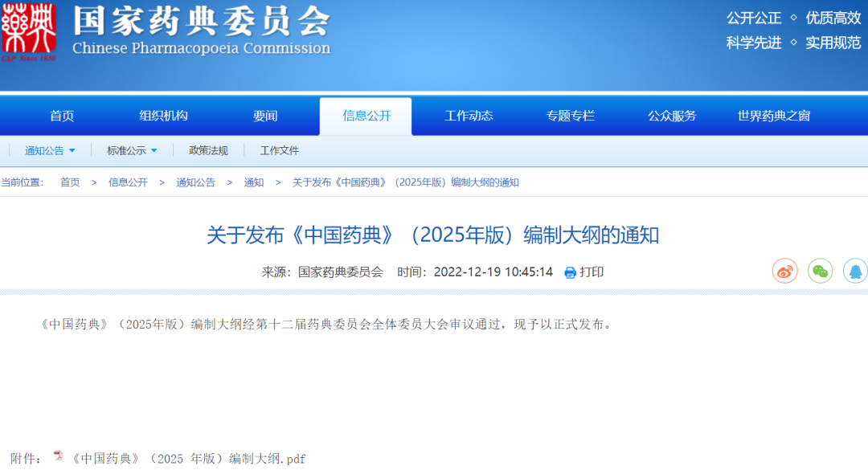Select the 信息公开 navigation tab
This screenshot has height=470, width=868.
point(366,116)
